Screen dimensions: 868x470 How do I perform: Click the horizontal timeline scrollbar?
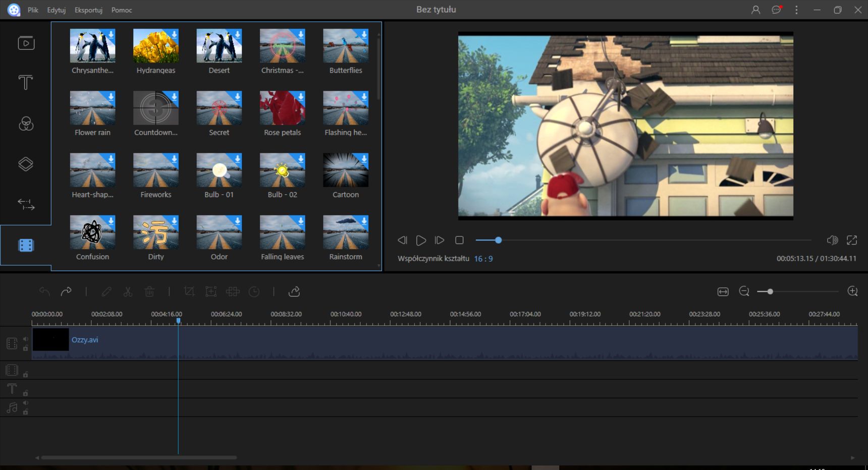(x=139, y=457)
